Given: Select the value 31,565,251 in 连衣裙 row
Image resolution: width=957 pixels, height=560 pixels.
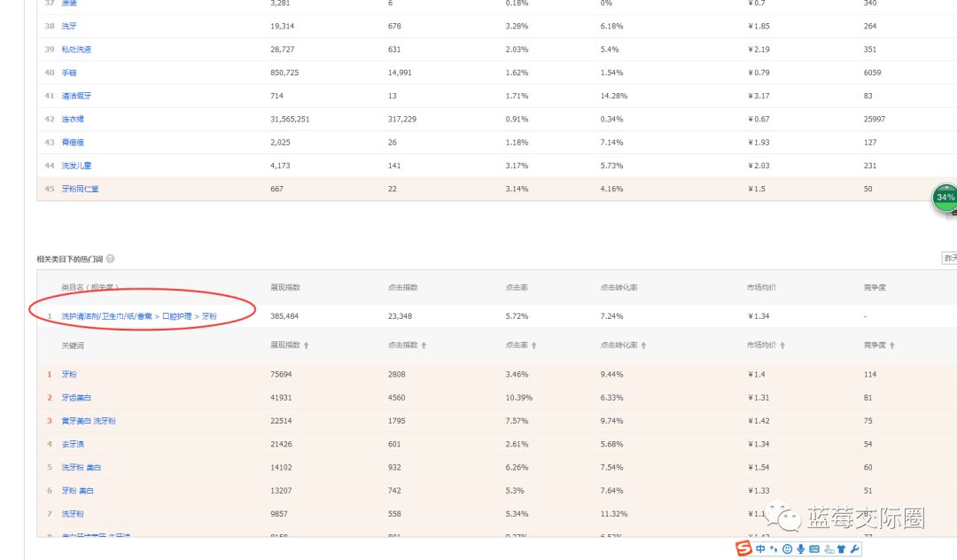Looking at the screenshot, I should click(290, 119).
